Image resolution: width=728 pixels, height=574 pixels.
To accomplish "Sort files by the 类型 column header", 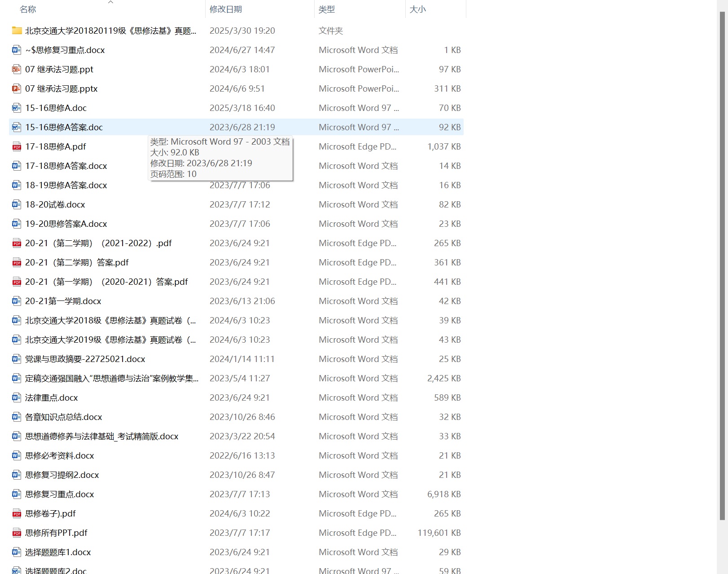I will click(x=327, y=9).
